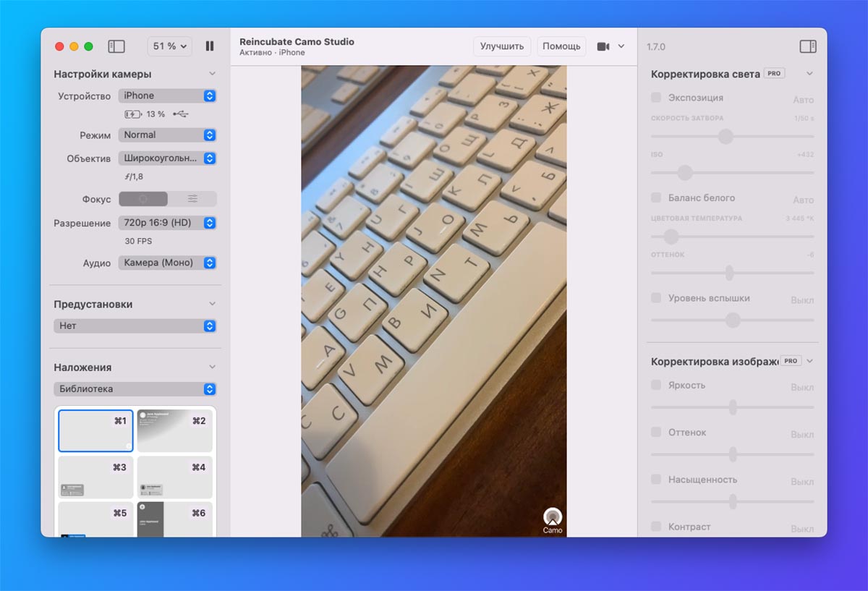Image resolution: width=868 pixels, height=591 pixels.
Task: Collapse the Корректировка света section
Action: 809,74
